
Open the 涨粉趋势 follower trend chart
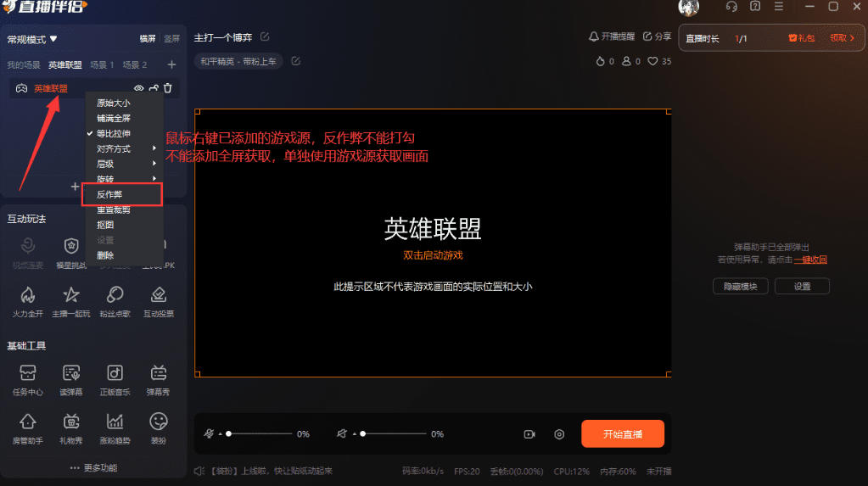pyautogui.click(x=115, y=428)
